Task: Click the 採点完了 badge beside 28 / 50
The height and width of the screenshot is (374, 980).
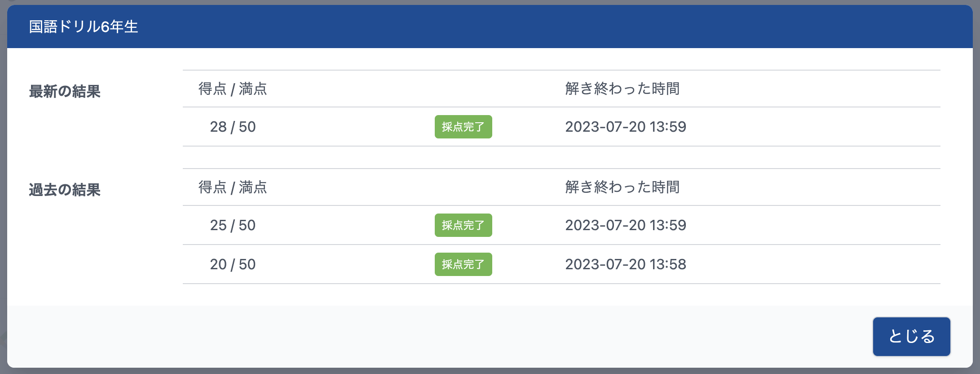Action: [463, 127]
